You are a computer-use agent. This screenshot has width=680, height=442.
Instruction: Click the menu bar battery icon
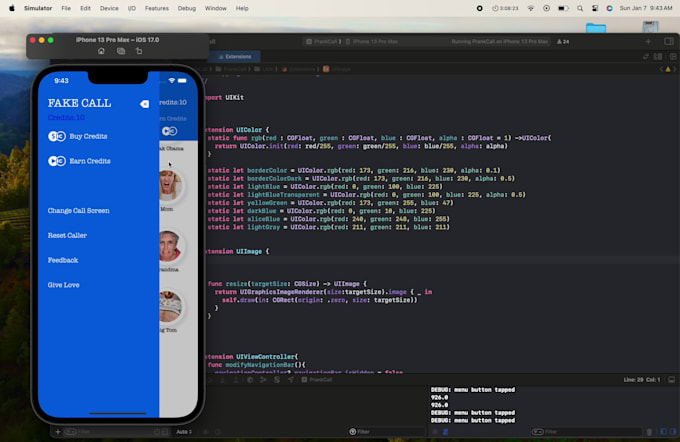(563, 8)
